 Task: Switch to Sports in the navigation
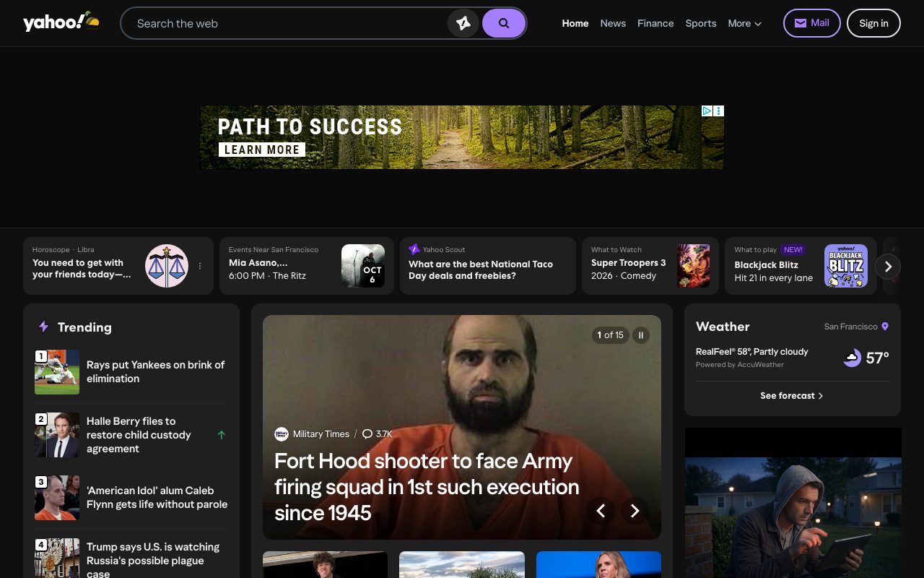pyautogui.click(x=701, y=23)
